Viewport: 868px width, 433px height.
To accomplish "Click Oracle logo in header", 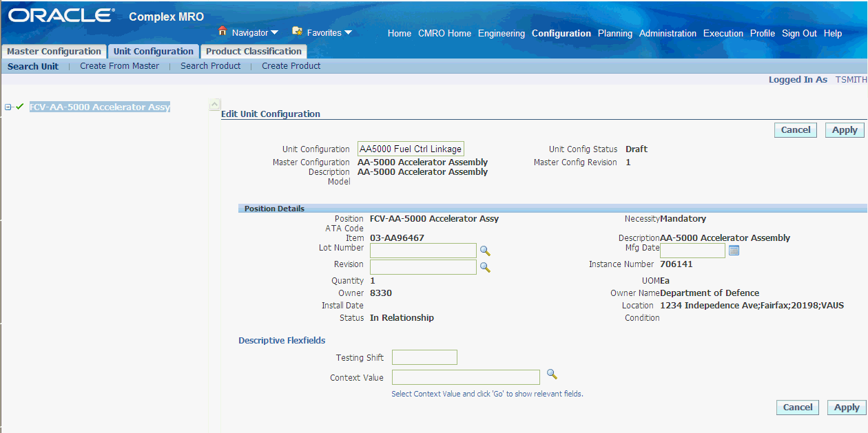I will click(61, 15).
